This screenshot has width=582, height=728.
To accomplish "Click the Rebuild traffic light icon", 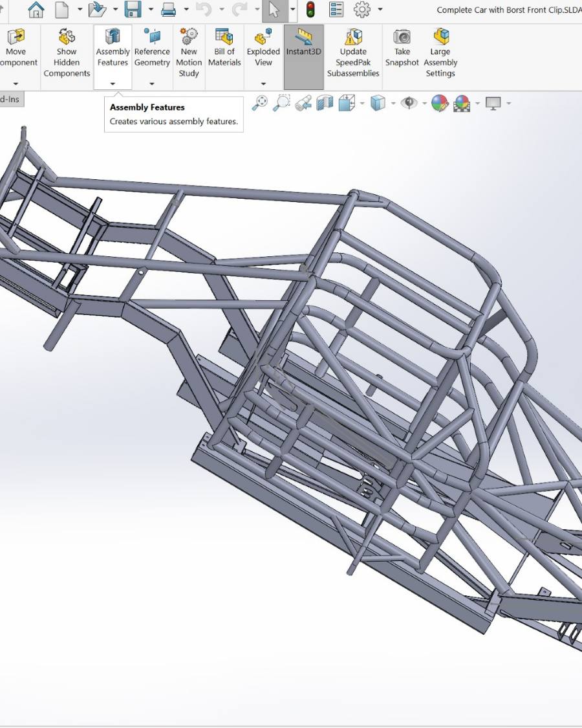I will (310, 9).
